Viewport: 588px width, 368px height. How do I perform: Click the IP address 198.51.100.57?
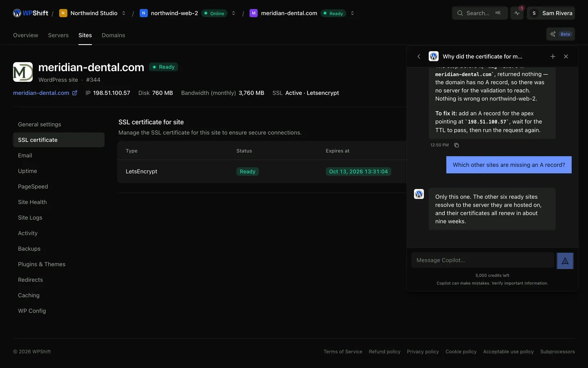pos(111,93)
